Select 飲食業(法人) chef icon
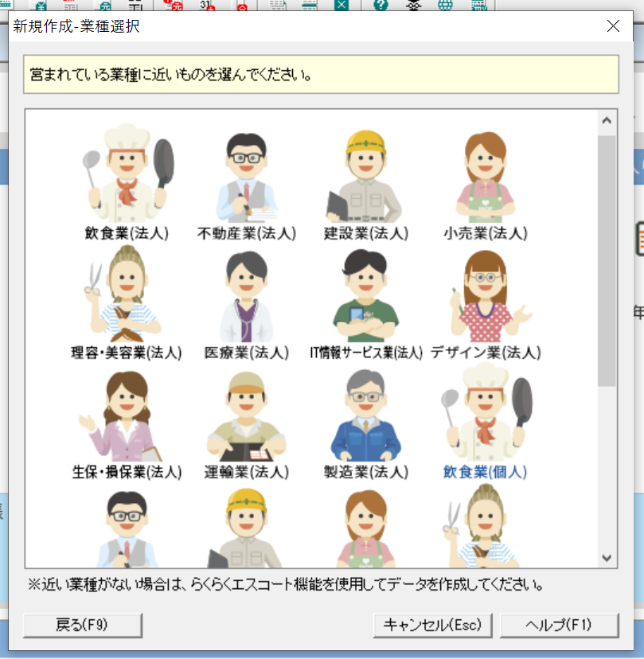 pyautogui.click(x=127, y=174)
